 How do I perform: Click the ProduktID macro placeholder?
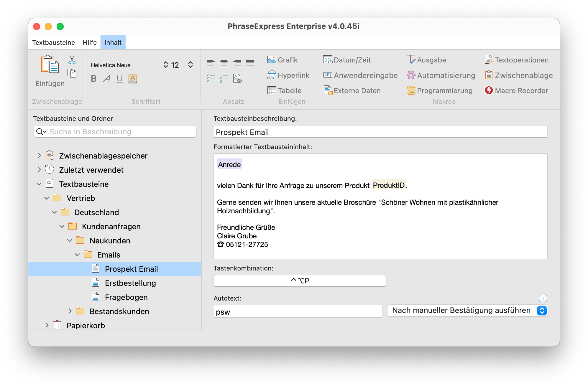389,185
